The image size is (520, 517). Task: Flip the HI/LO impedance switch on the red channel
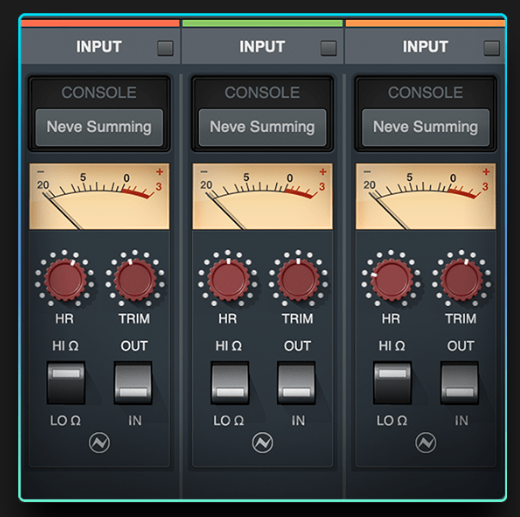(x=66, y=383)
